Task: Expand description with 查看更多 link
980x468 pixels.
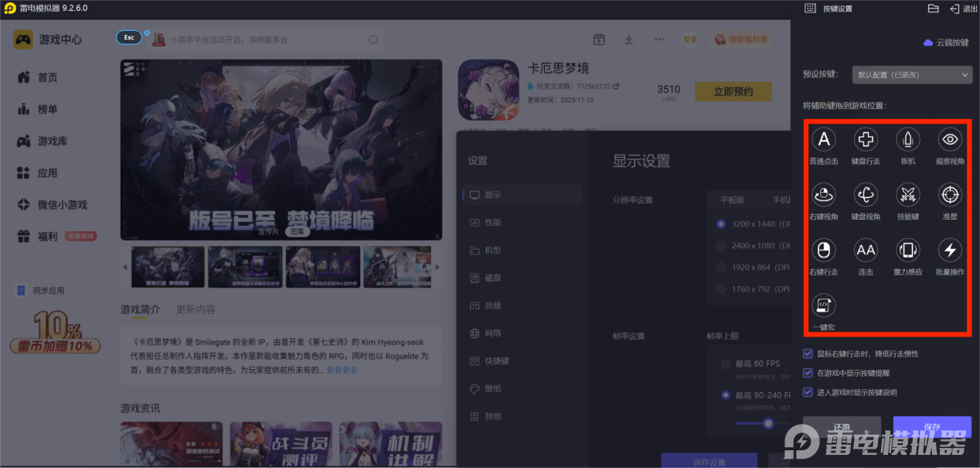Action: point(342,371)
